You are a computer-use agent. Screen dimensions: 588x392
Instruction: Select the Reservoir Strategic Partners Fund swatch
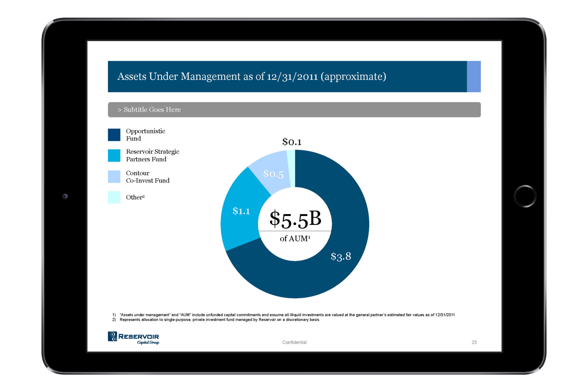[x=114, y=156]
